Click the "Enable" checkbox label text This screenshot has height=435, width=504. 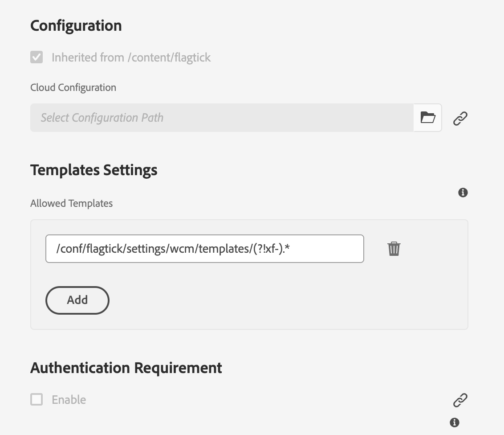[x=69, y=400]
